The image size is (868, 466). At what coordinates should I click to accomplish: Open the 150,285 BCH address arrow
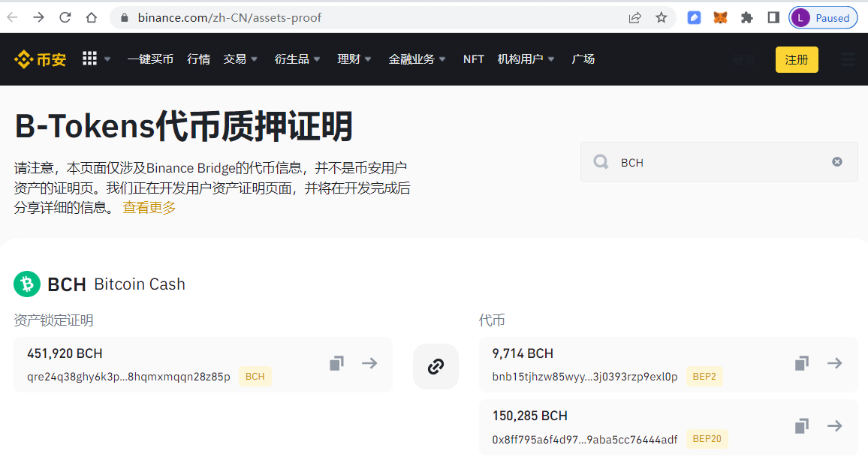pyautogui.click(x=835, y=426)
